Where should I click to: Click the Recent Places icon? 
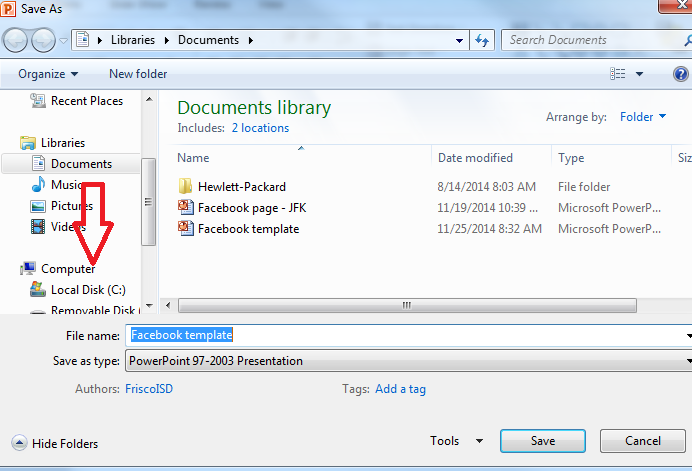tap(38, 101)
